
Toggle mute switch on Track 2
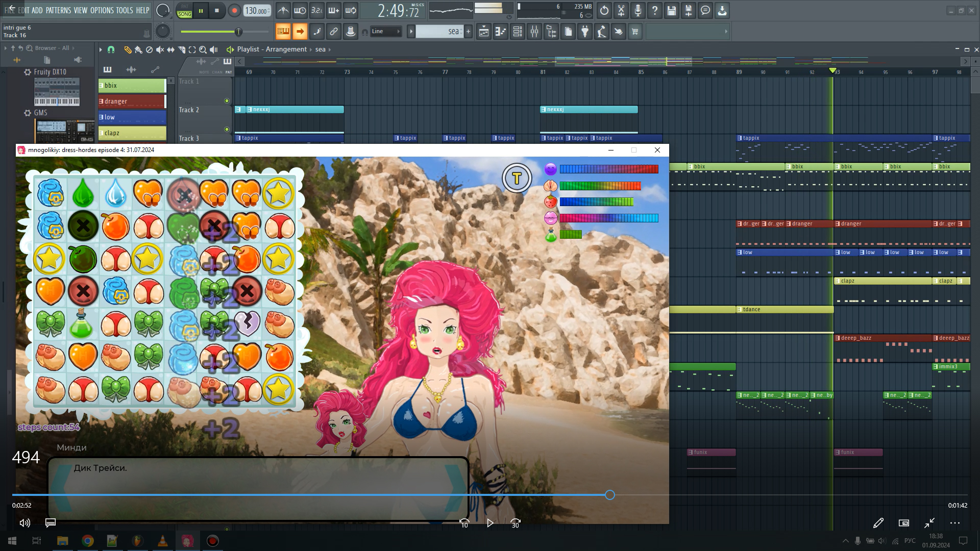(227, 130)
